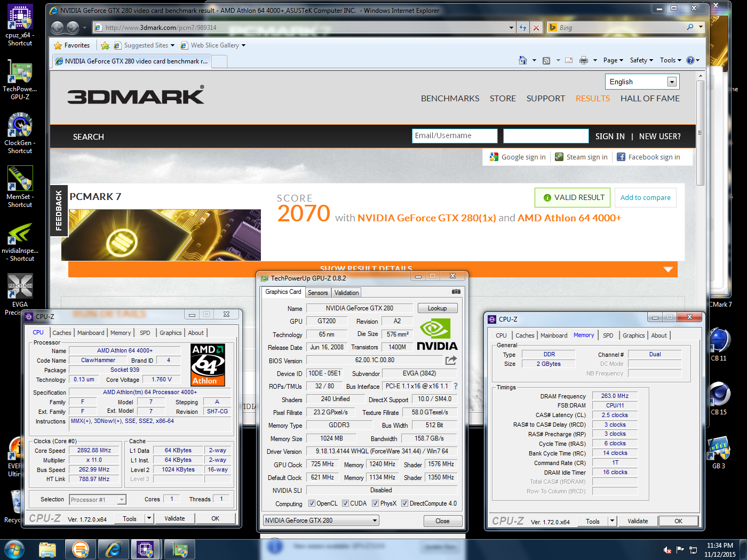Toggle the CUDA checkbox in GPU-Z
The height and width of the screenshot is (560, 747).
[345, 503]
